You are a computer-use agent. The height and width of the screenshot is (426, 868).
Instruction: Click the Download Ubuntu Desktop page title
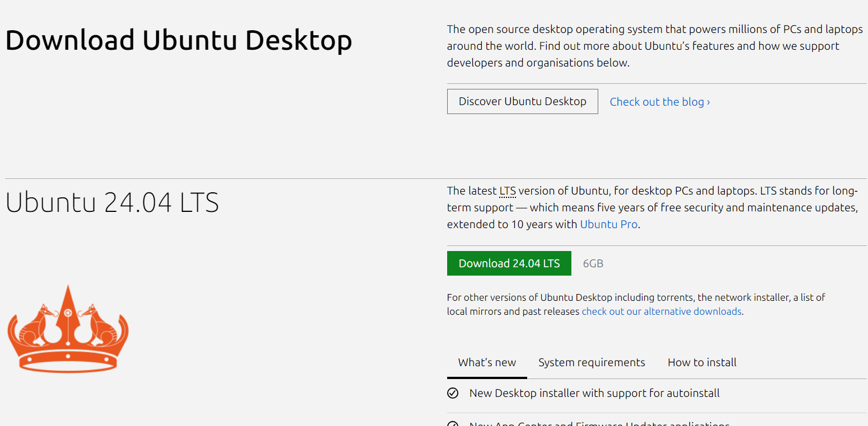coord(179,41)
